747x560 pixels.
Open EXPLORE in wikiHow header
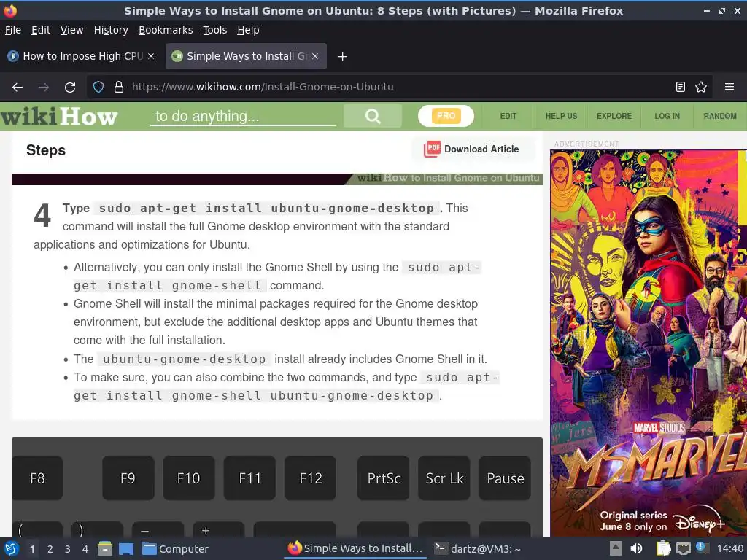click(614, 116)
